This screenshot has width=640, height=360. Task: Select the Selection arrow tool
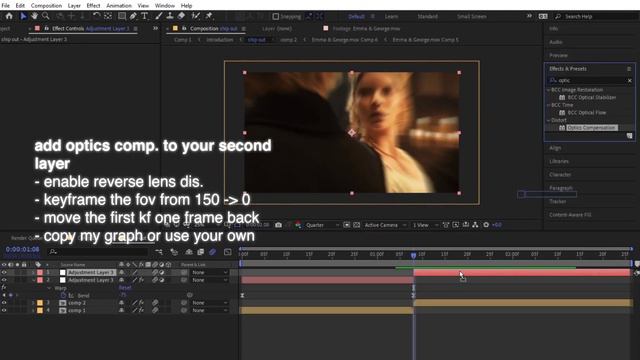[23, 16]
